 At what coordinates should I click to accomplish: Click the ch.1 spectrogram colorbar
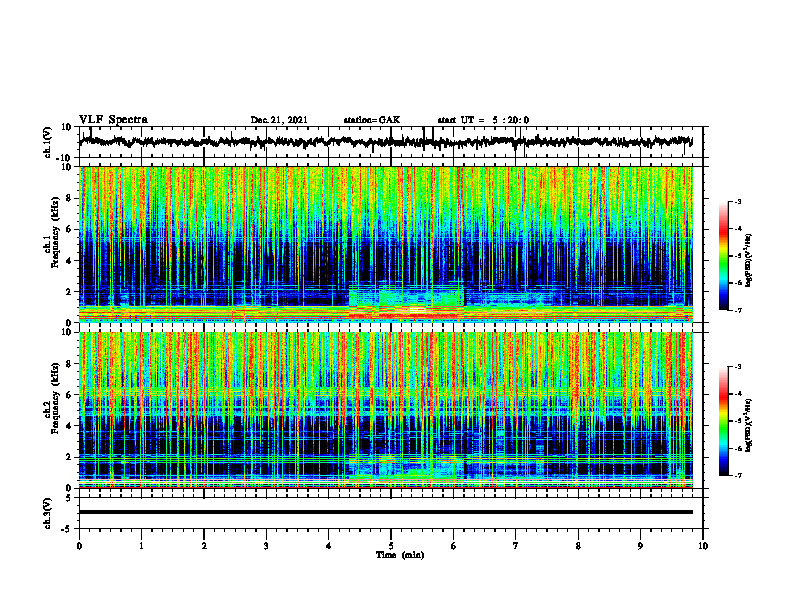click(x=723, y=256)
